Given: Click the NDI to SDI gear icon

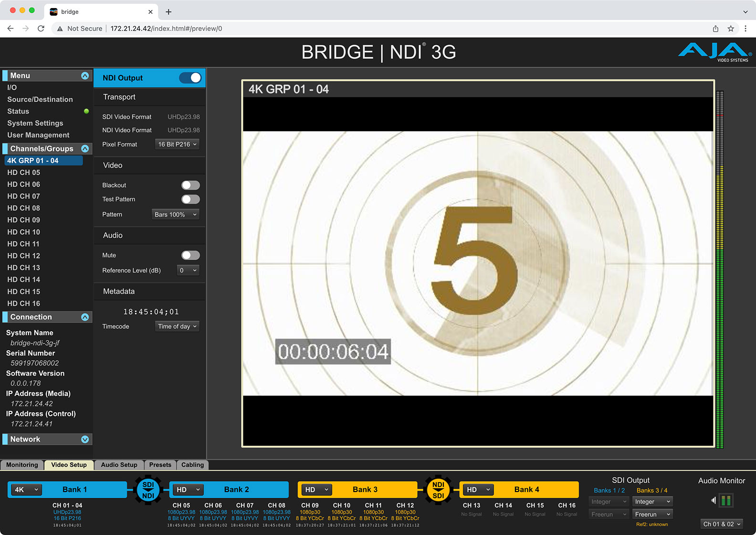Looking at the screenshot, I should [438, 490].
